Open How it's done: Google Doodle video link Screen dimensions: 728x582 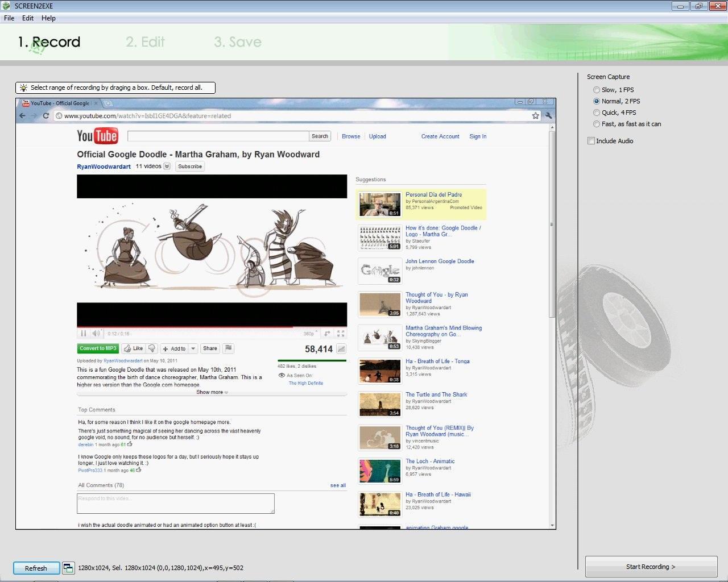(443, 231)
